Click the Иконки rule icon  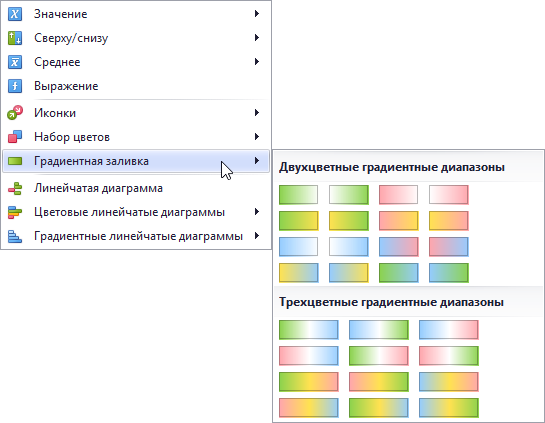point(15,113)
